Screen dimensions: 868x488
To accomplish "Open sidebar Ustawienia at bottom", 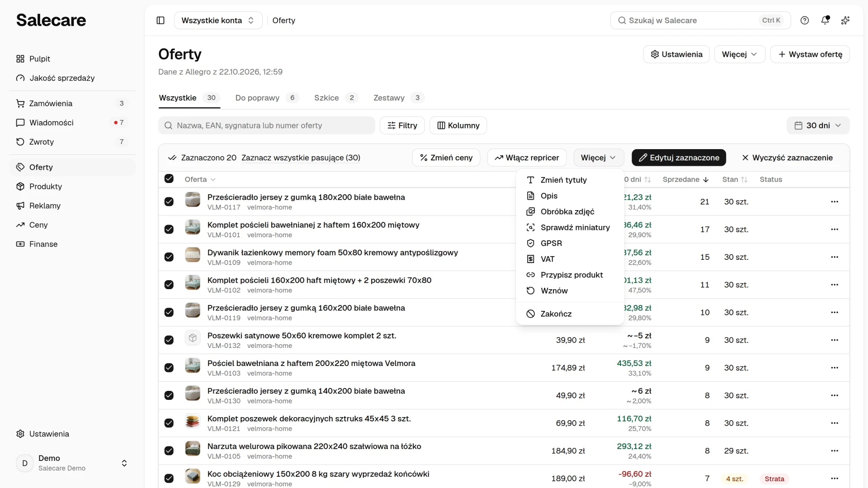I will pos(72,434).
